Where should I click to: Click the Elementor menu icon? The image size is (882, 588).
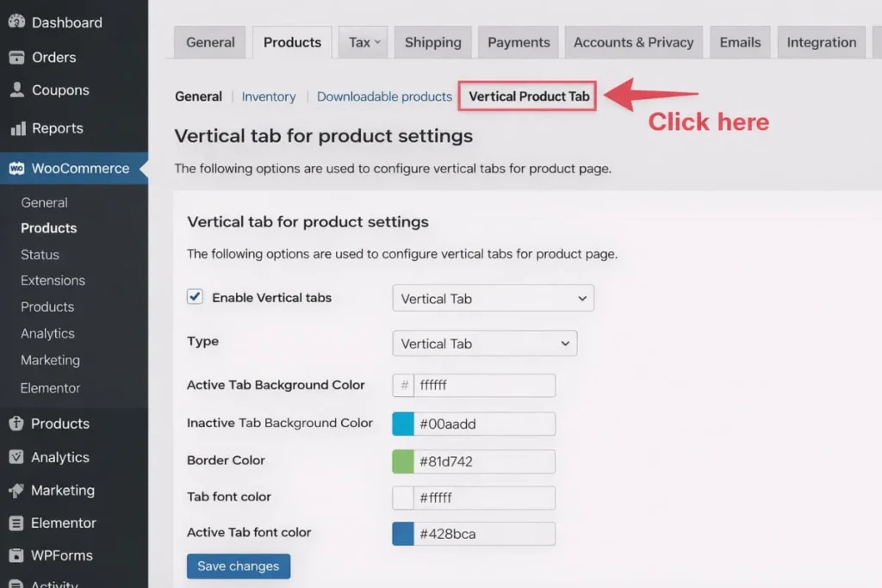click(x=16, y=523)
